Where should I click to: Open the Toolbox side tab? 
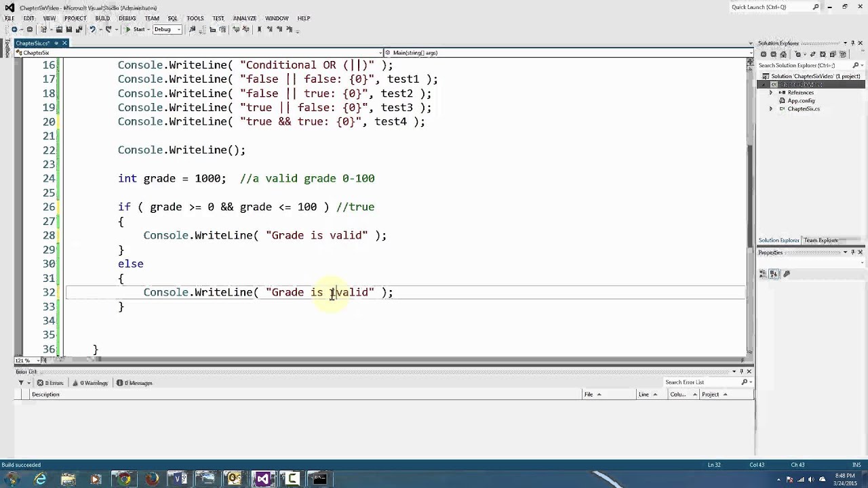click(x=7, y=48)
